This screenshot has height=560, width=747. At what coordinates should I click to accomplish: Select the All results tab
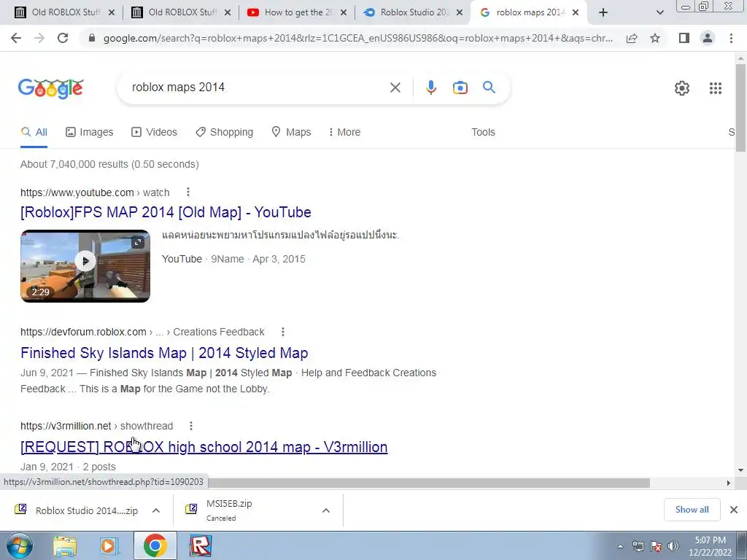click(x=34, y=132)
